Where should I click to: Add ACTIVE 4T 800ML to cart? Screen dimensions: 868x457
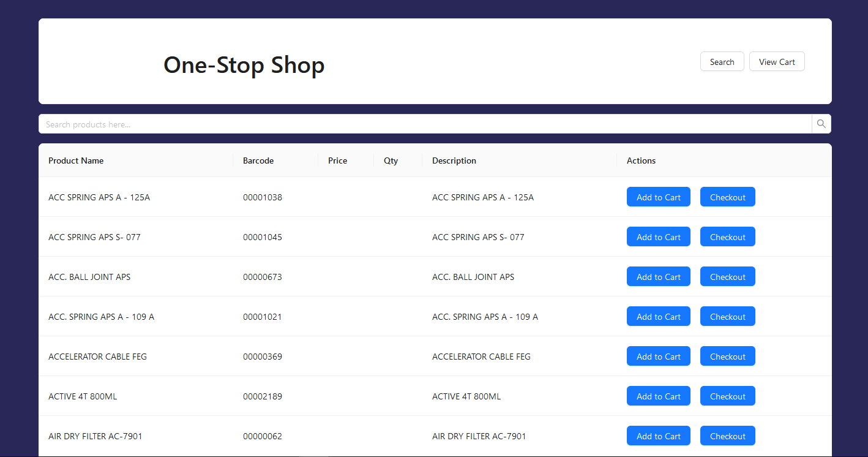pyautogui.click(x=658, y=396)
